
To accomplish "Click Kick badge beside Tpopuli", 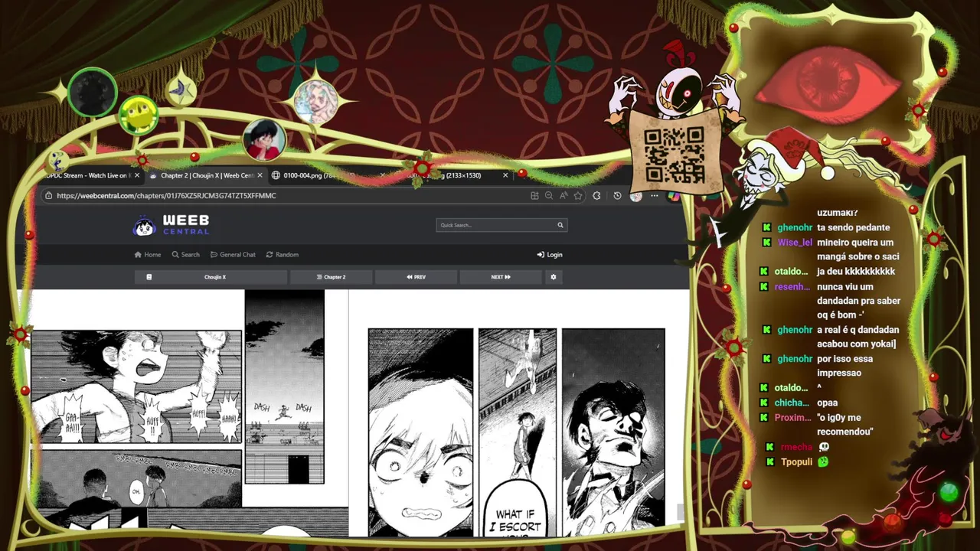I will pyautogui.click(x=771, y=462).
